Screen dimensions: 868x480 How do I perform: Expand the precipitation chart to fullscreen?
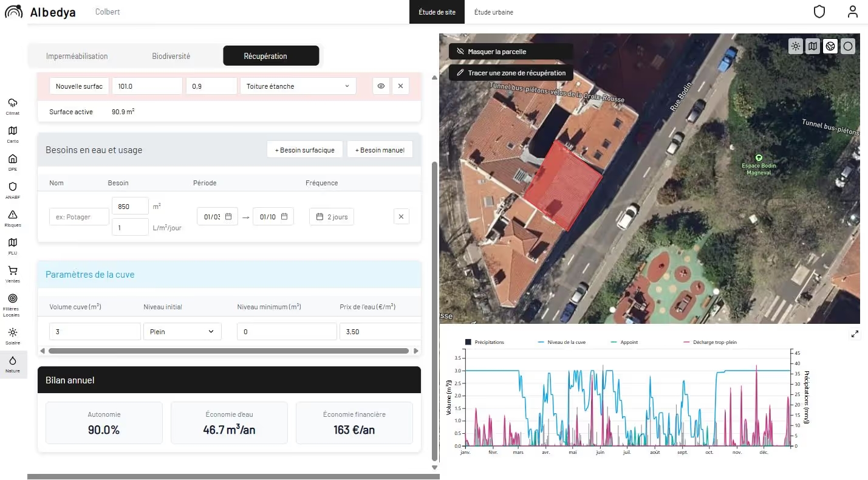855,334
